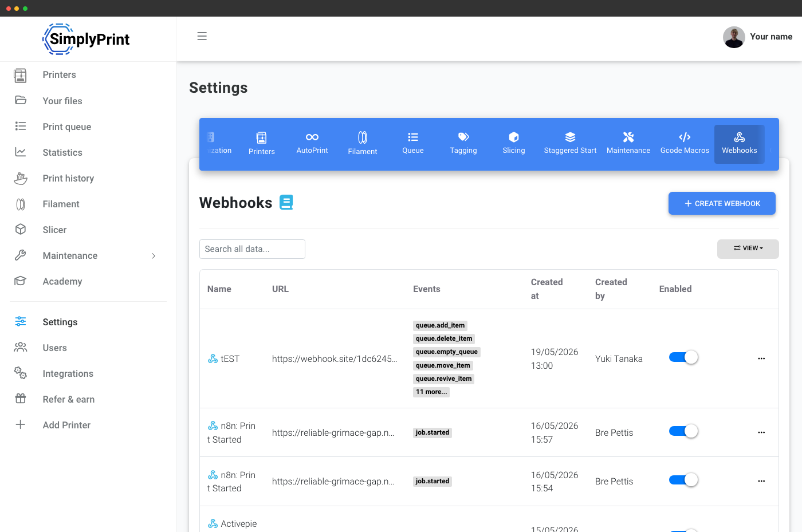Open the Integrations gears icon
The width and height of the screenshot is (802, 532).
(21, 373)
